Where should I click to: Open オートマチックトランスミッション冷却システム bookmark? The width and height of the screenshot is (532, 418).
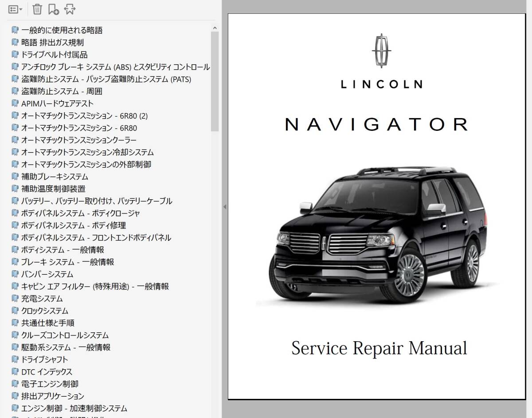click(x=88, y=152)
